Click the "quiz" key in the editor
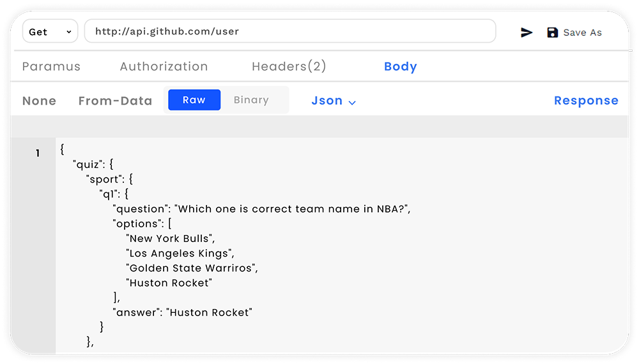This screenshot has height=364, width=639. tap(88, 165)
